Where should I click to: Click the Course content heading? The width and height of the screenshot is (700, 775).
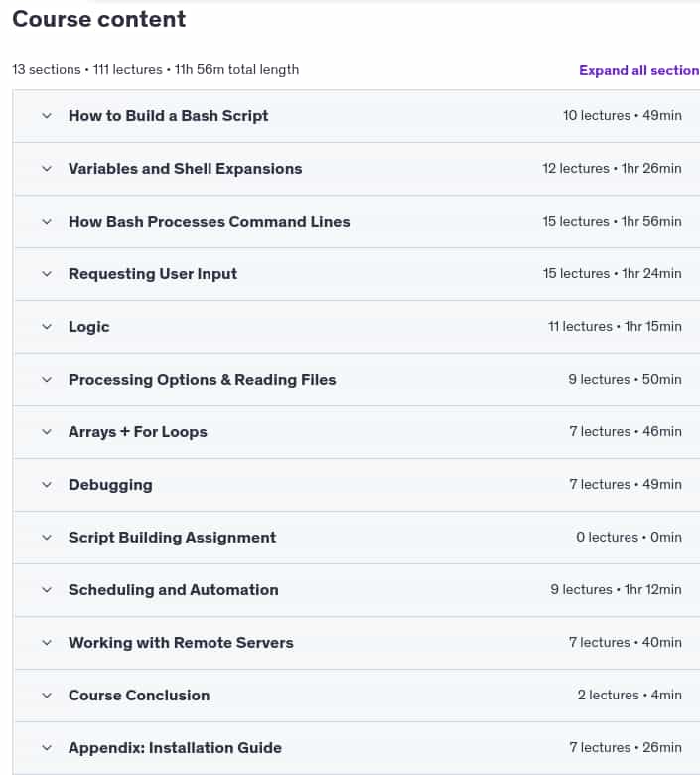(x=99, y=20)
